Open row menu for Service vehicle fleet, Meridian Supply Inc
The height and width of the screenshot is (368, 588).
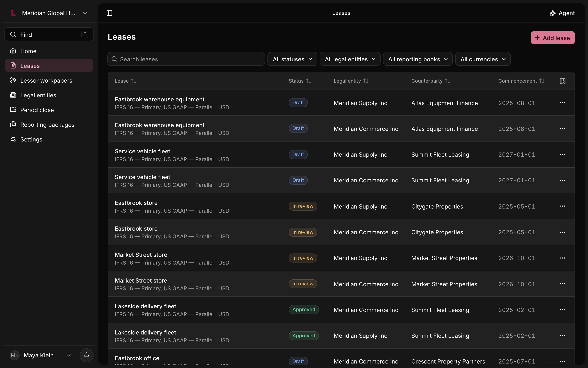click(x=562, y=155)
